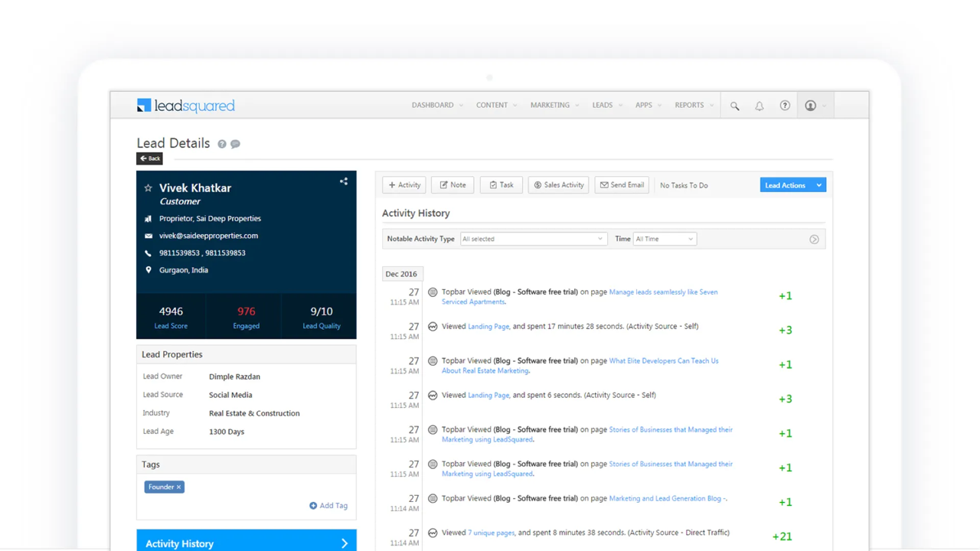Click the Industry value Real Estate & Construction
Image resolution: width=980 pixels, height=551 pixels.
tap(254, 413)
